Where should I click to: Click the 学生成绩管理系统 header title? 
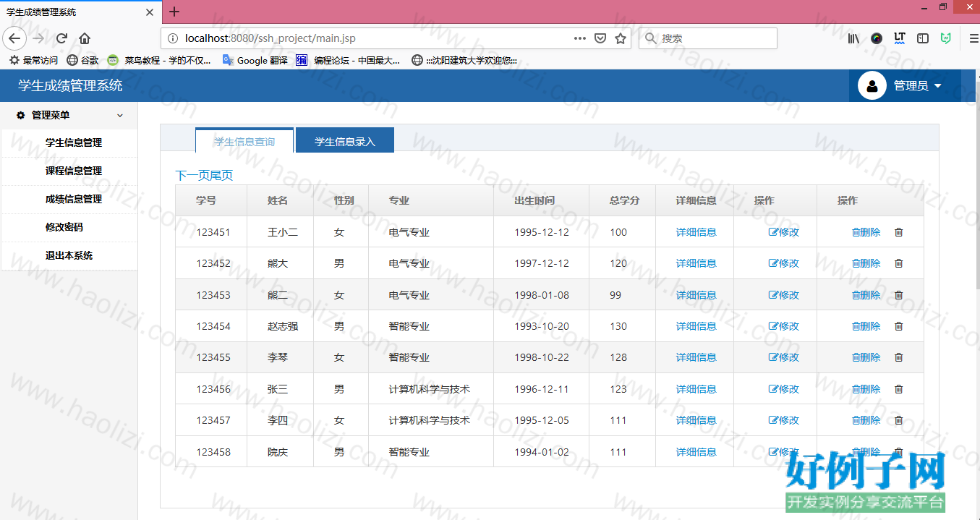pos(70,86)
